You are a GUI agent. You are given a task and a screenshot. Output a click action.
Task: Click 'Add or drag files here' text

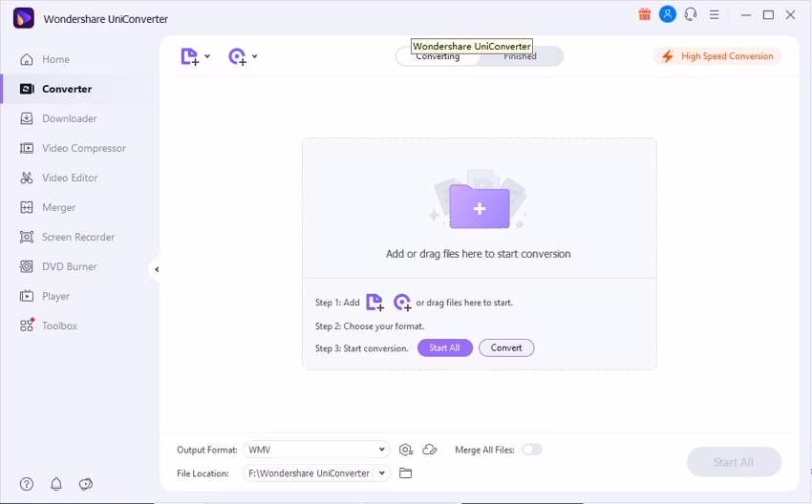click(478, 254)
